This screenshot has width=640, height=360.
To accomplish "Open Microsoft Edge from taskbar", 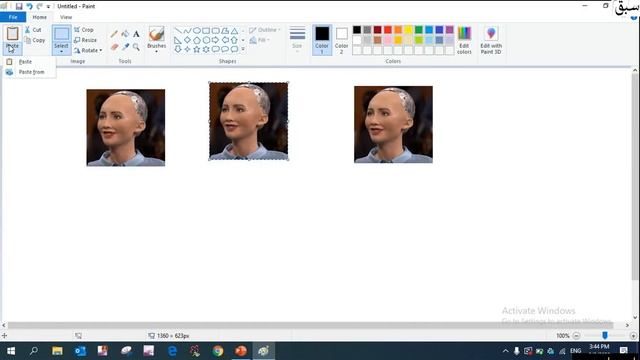I will coord(172,351).
